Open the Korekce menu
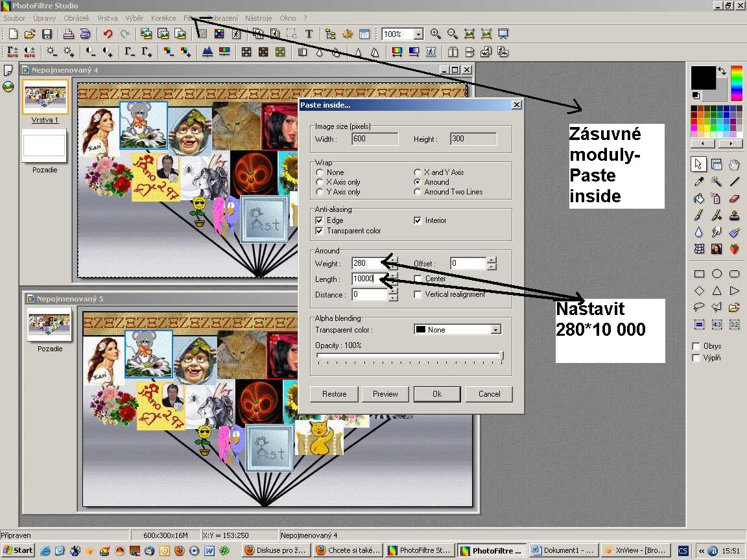 (163, 18)
